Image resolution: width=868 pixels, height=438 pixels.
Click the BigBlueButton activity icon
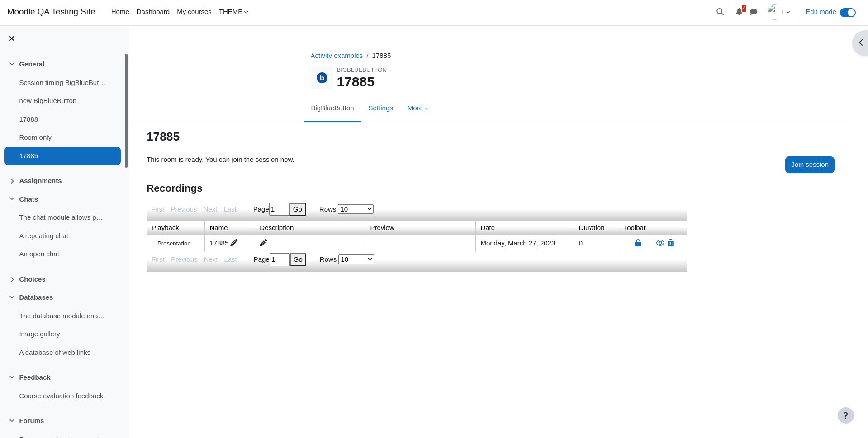pyautogui.click(x=322, y=78)
